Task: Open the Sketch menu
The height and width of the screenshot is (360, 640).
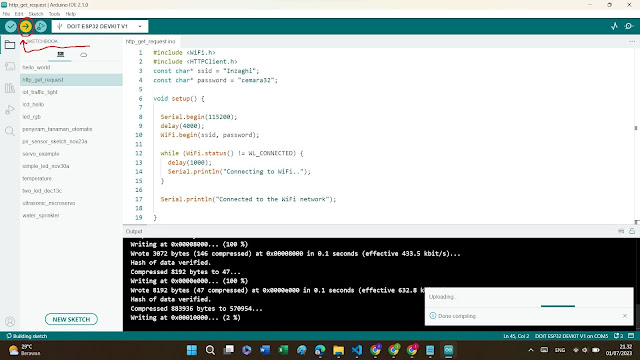Action: pyautogui.click(x=36, y=14)
